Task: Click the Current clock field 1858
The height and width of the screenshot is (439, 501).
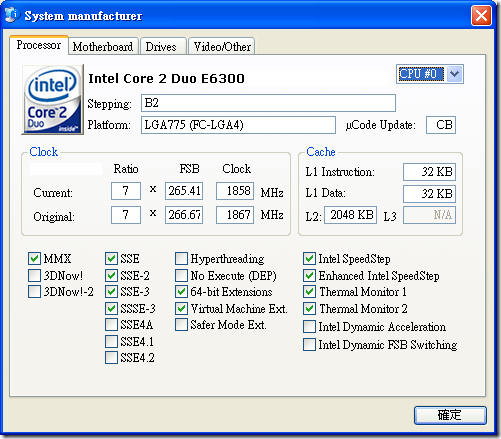Action: pos(235,191)
